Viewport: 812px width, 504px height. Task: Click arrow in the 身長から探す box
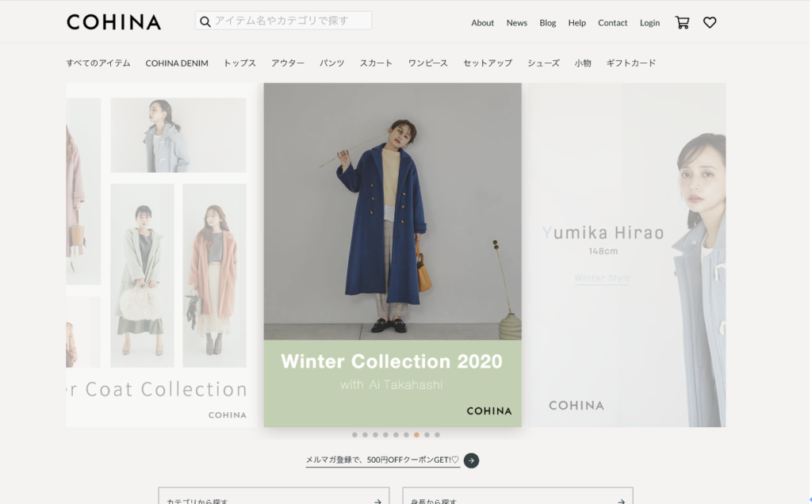click(621, 501)
